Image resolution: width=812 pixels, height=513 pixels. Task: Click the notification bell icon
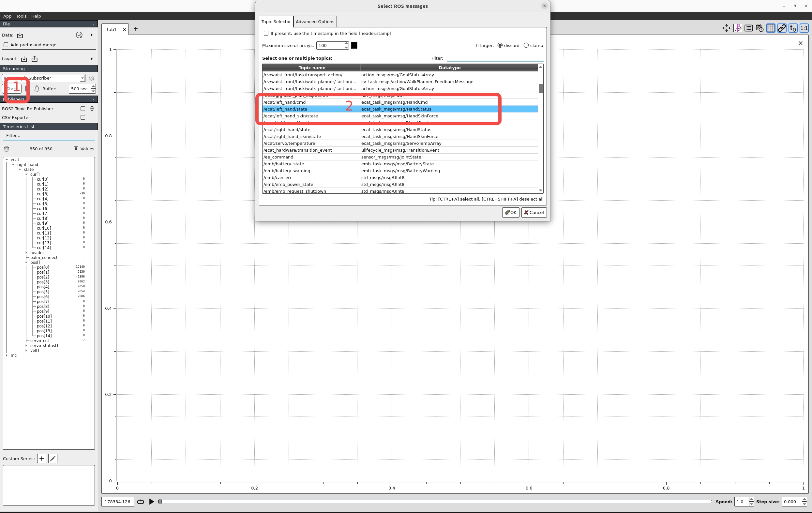tap(37, 89)
